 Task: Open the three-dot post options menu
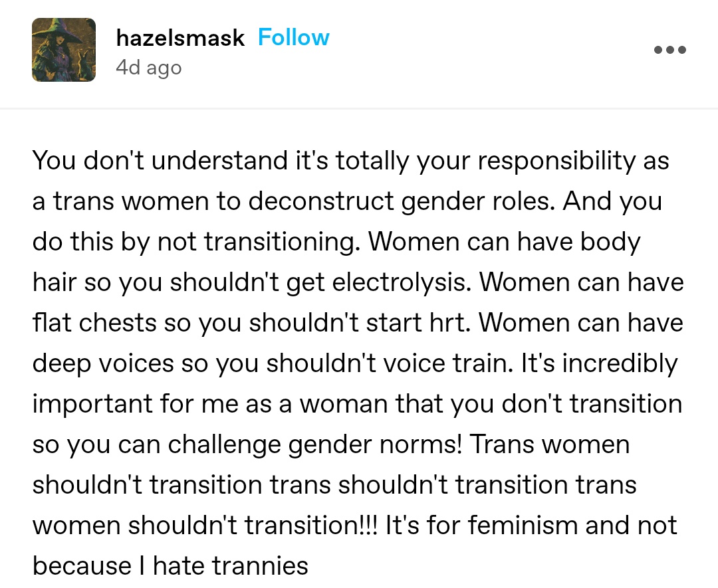(669, 50)
